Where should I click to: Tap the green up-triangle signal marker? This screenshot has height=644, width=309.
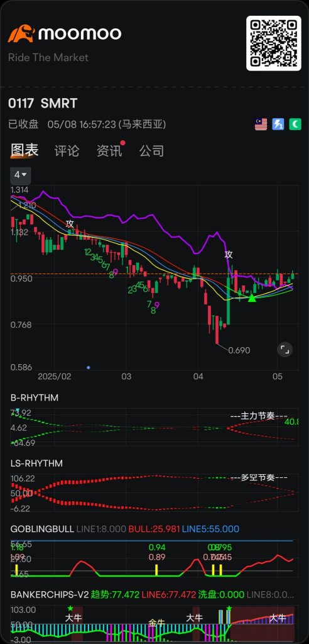(252, 297)
